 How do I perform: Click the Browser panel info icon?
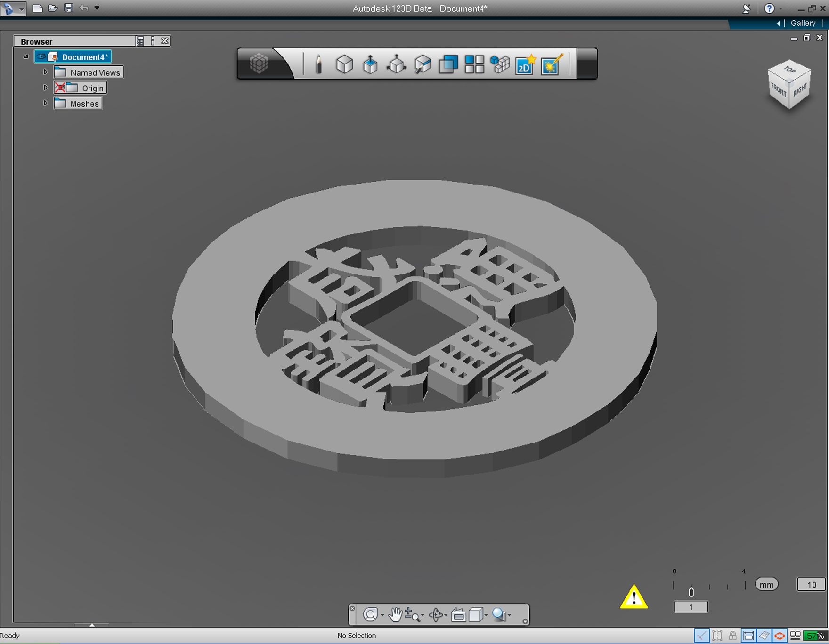153,41
